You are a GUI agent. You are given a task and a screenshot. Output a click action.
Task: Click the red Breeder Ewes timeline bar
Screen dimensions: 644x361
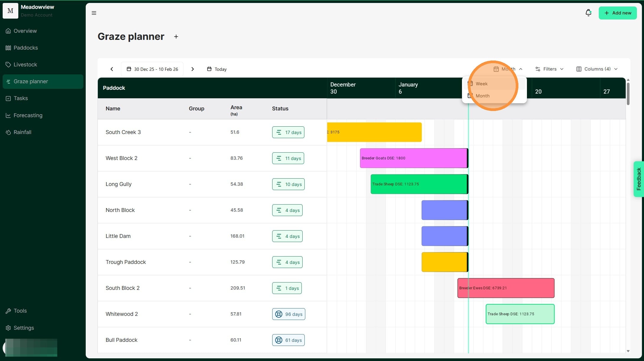[x=506, y=288]
